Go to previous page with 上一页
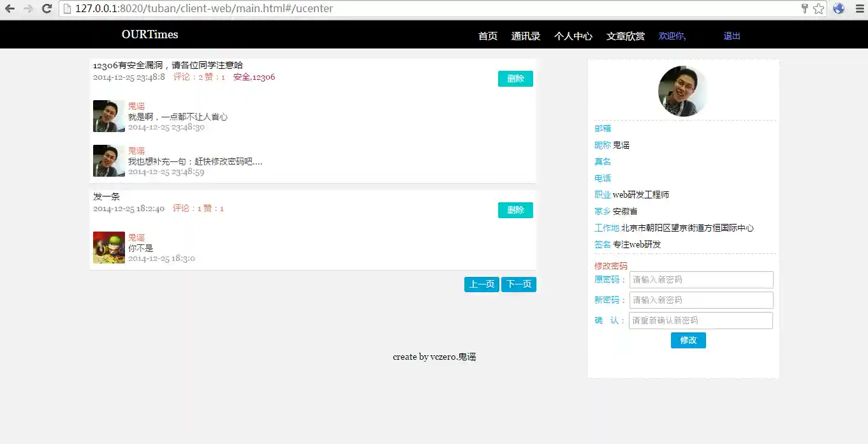 [482, 285]
